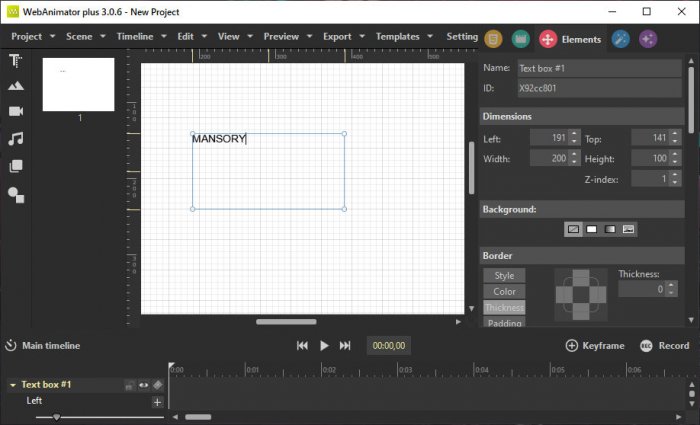Open the Scene menu
This screenshot has width=700, height=425.
tap(86, 37)
